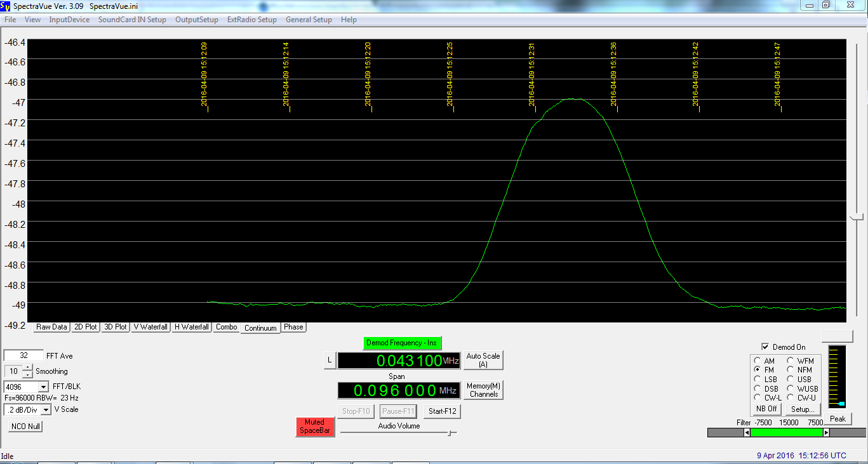The image size is (868, 464).
Task: Click the Pause-F11 button
Action: (x=398, y=411)
